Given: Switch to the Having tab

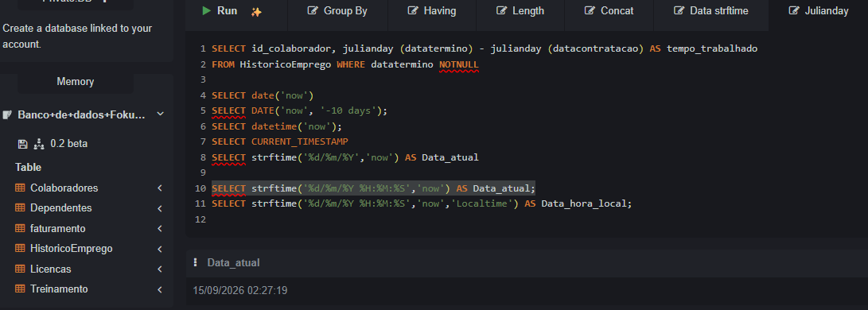Looking at the screenshot, I should 431,11.
